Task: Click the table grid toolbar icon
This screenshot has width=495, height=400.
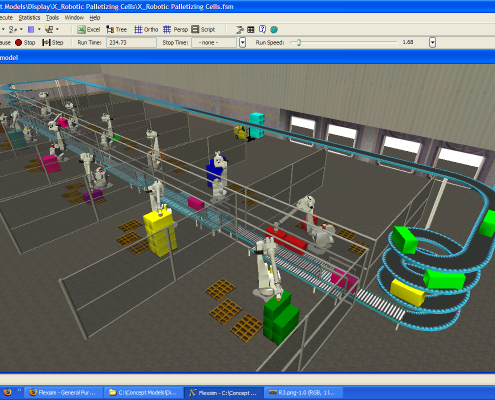Action: pos(251,30)
